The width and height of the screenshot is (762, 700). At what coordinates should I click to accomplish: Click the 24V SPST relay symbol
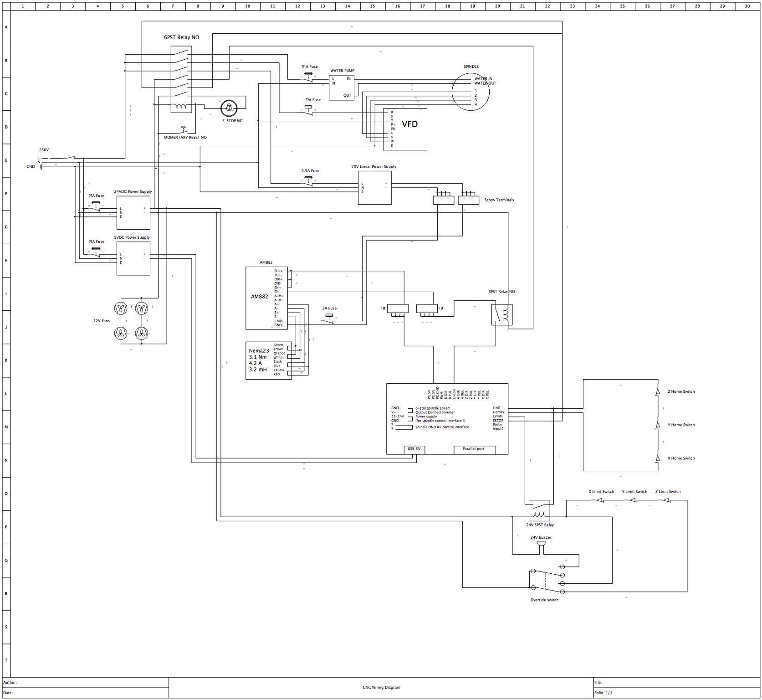coord(539,510)
